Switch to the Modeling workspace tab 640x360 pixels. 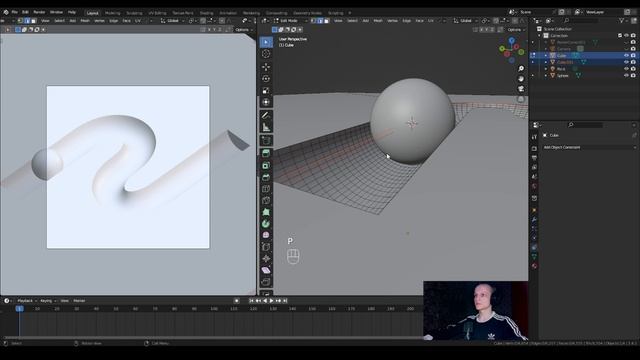(113, 13)
